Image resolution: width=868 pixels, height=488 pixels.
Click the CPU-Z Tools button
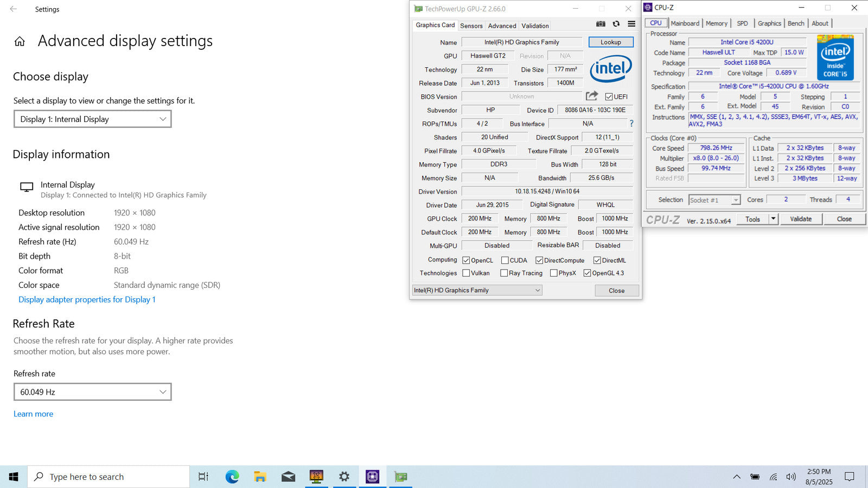click(x=753, y=219)
